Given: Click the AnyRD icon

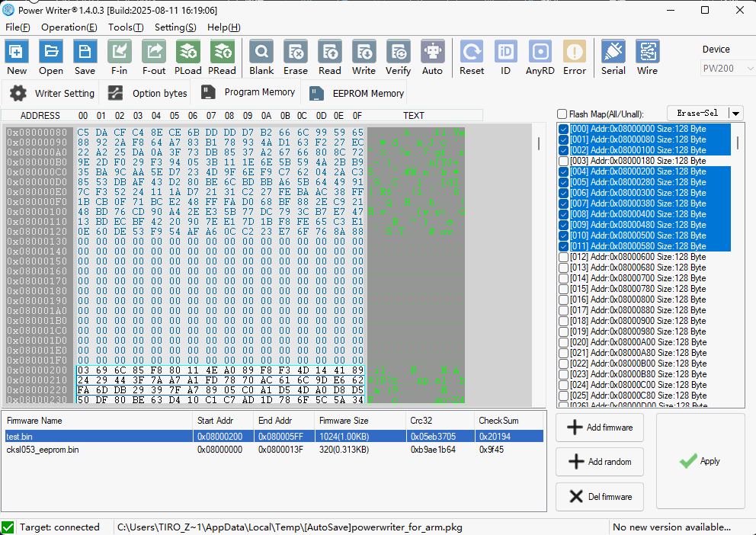Looking at the screenshot, I should [x=540, y=52].
